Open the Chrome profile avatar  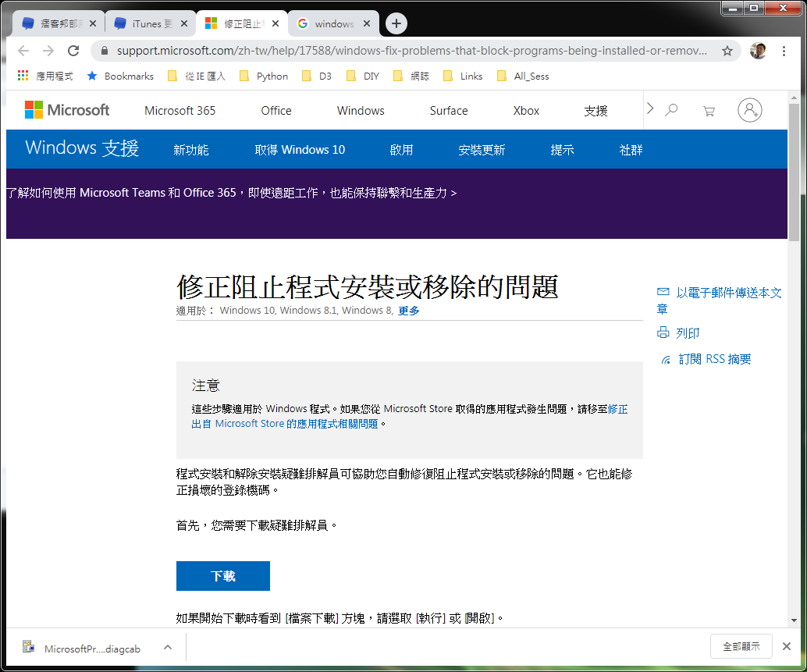click(x=758, y=51)
